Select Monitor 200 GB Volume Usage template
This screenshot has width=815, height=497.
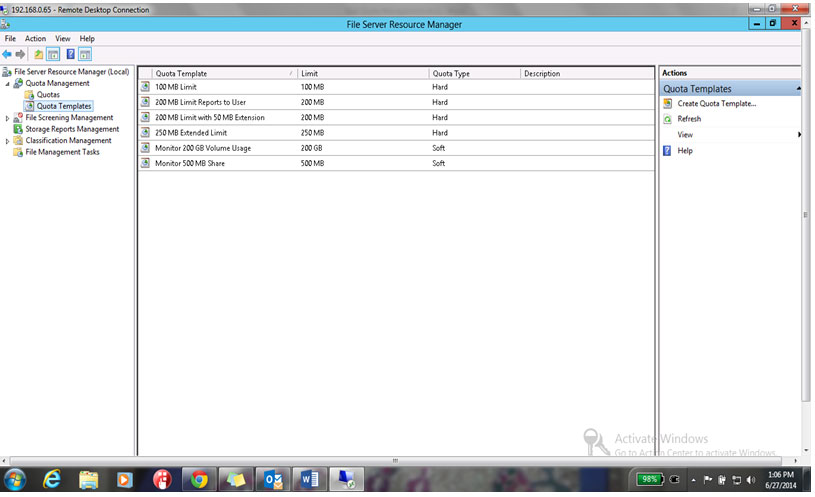coord(396,148)
